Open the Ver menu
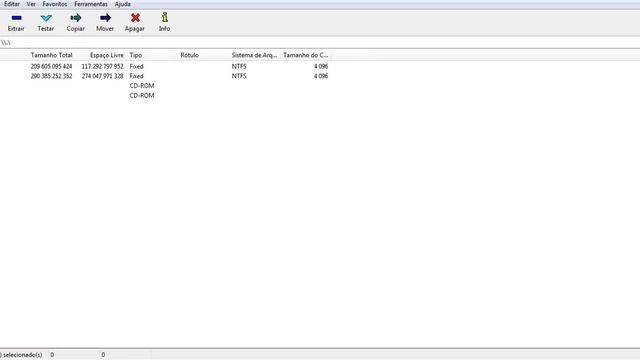The height and width of the screenshot is (360, 640). click(x=31, y=4)
